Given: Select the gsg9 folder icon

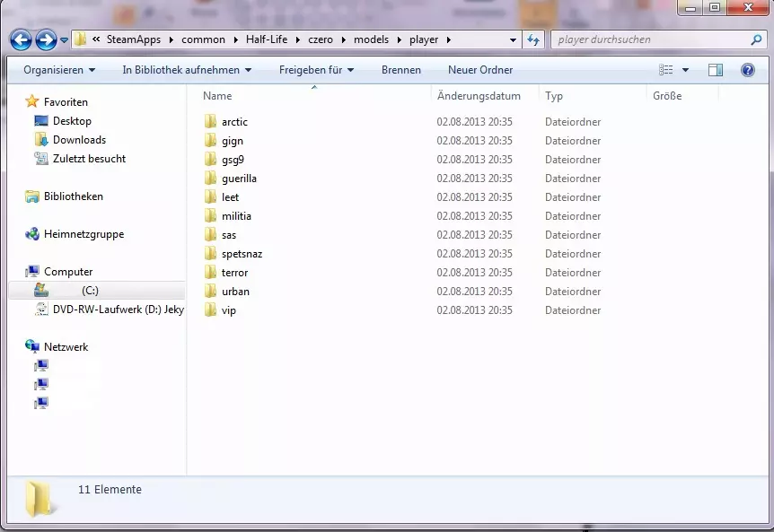Looking at the screenshot, I should click(x=210, y=160).
